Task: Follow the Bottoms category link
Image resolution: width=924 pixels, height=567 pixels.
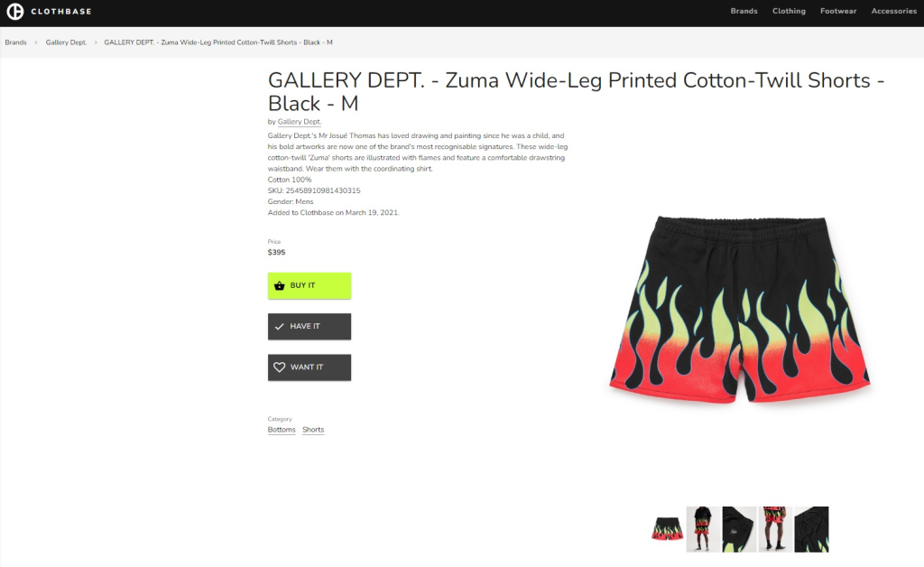Action: click(282, 430)
